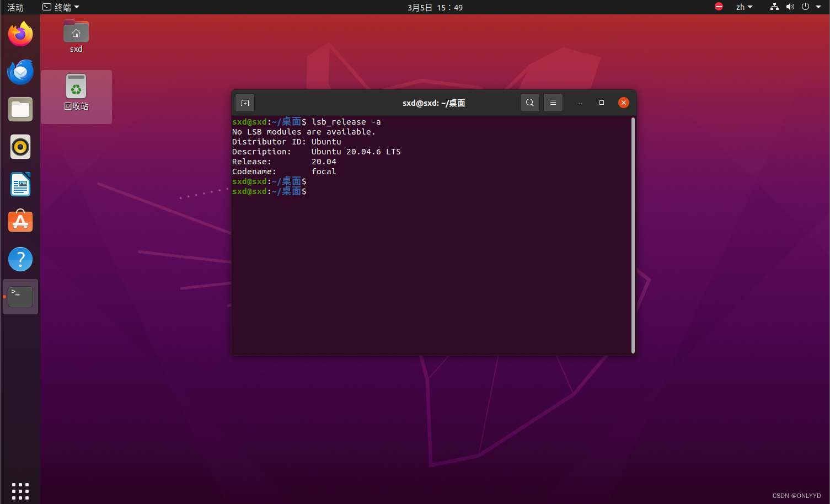Open the Help icon in dock
The width and height of the screenshot is (830, 504).
(20, 259)
